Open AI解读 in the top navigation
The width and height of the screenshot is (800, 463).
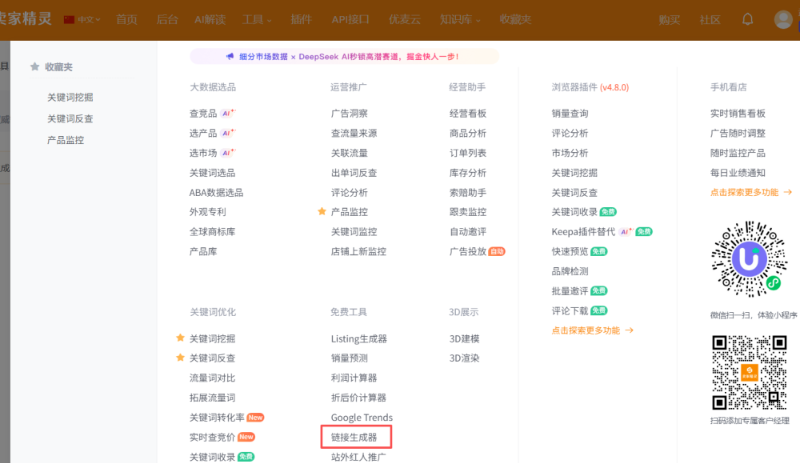click(210, 19)
